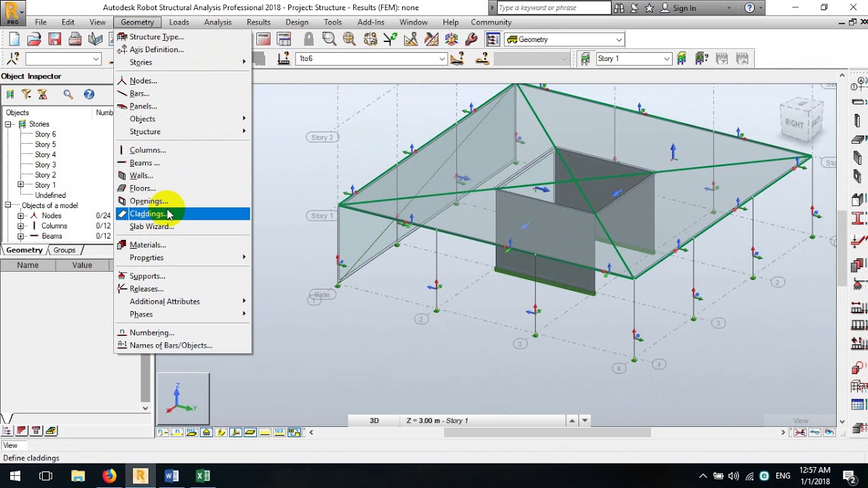The height and width of the screenshot is (488, 868).
Task: Open File Explorer on taskbar
Action: pyautogui.click(x=78, y=476)
